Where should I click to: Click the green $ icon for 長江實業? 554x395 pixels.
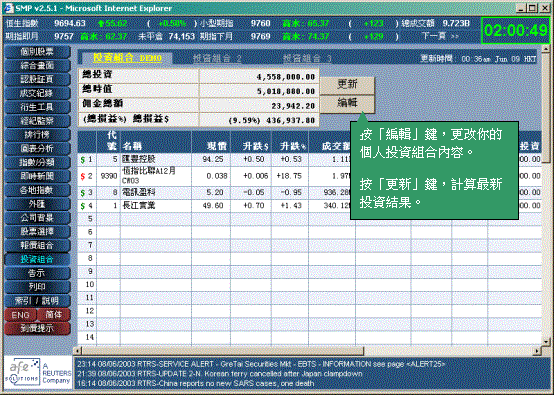click(x=83, y=206)
